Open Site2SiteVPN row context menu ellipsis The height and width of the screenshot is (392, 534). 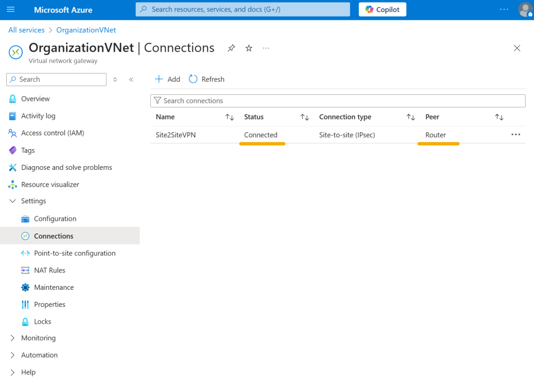(516, 134)
